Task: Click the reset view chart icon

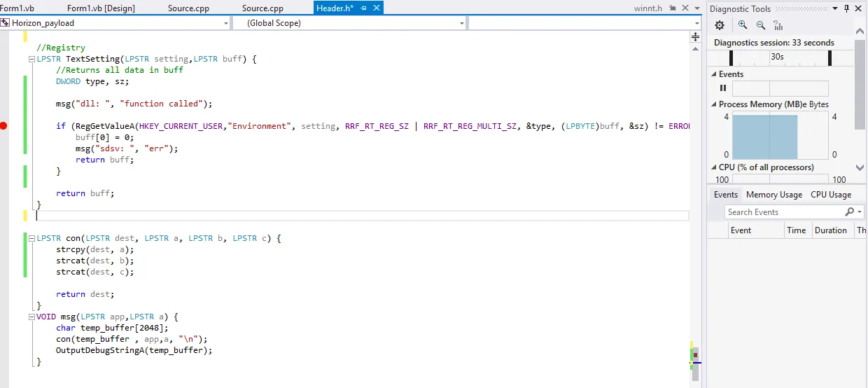Action: pyautogui.click(x=778, y=25)
